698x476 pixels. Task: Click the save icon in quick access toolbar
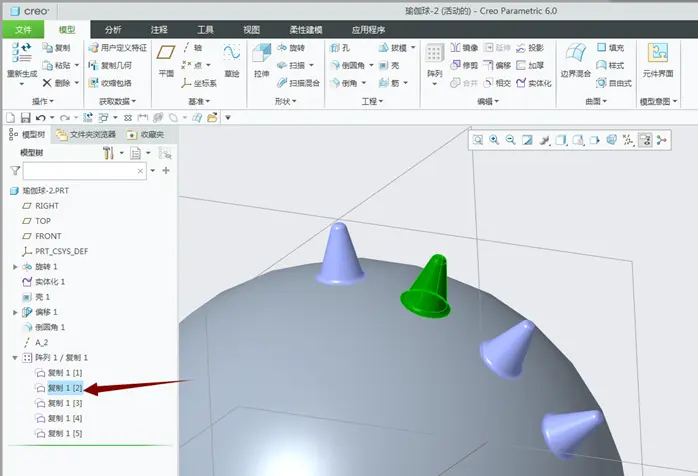(25, 118)
